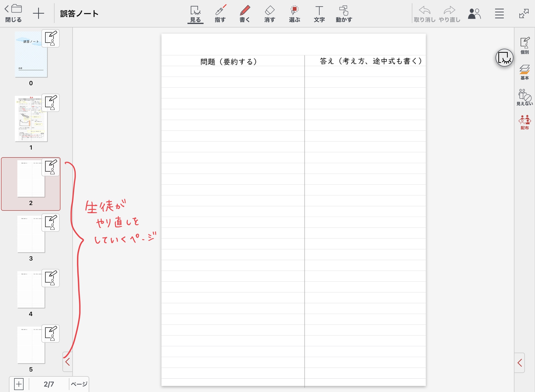Screen dimensions: 535x392
Task: Switch to 基本 layer mode
Action: coord(524,72)
